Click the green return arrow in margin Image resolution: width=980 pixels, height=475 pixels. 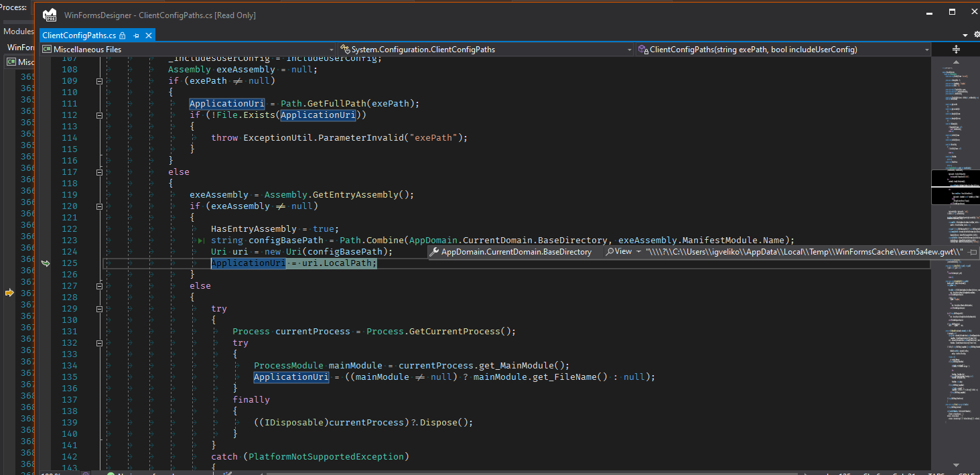[46, 263]
